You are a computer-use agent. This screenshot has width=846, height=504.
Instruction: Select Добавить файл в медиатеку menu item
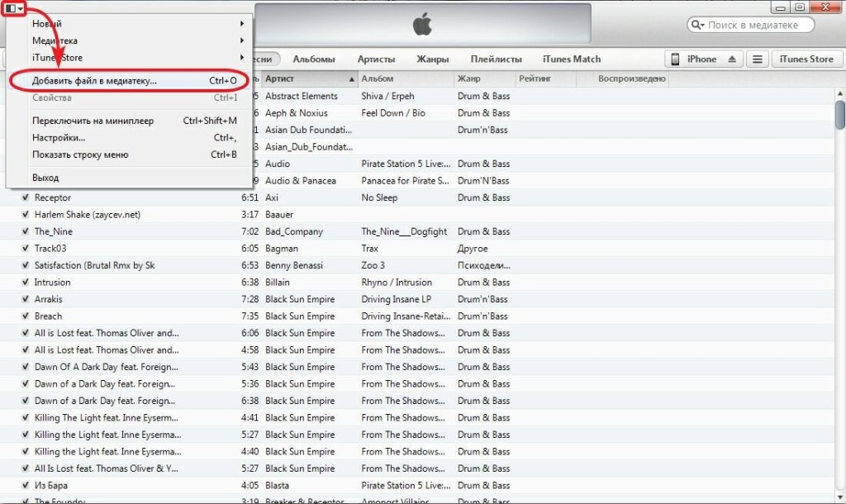click(x=94, y=81)
